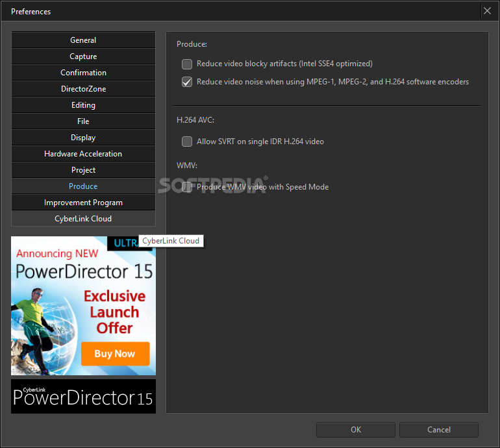Tick Produce WMV video with Speed Mode
Screen dimensions: 500x448
(x=187, y=187)
